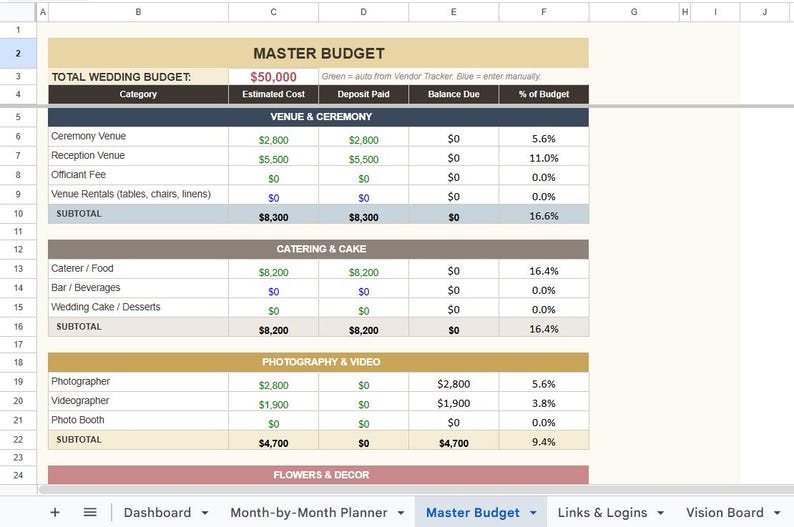The image size is (794, 527).
Task: Open Vision Board tab dropdown arrow
Action: click(777, 513)
